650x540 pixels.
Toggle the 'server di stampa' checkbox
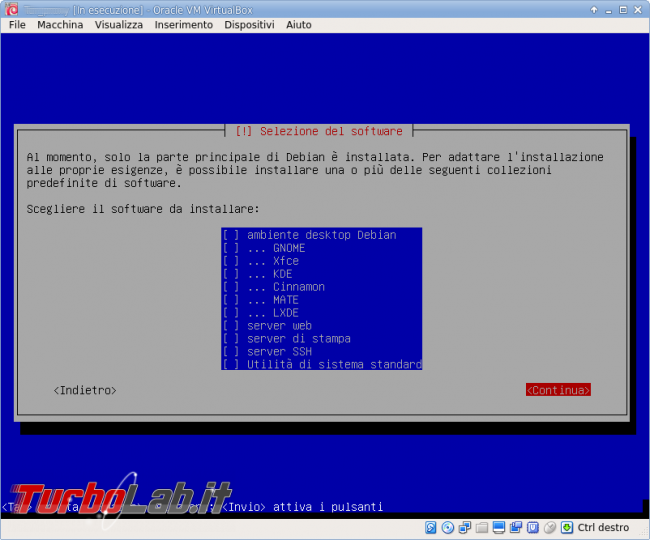[x=231, y=339]
